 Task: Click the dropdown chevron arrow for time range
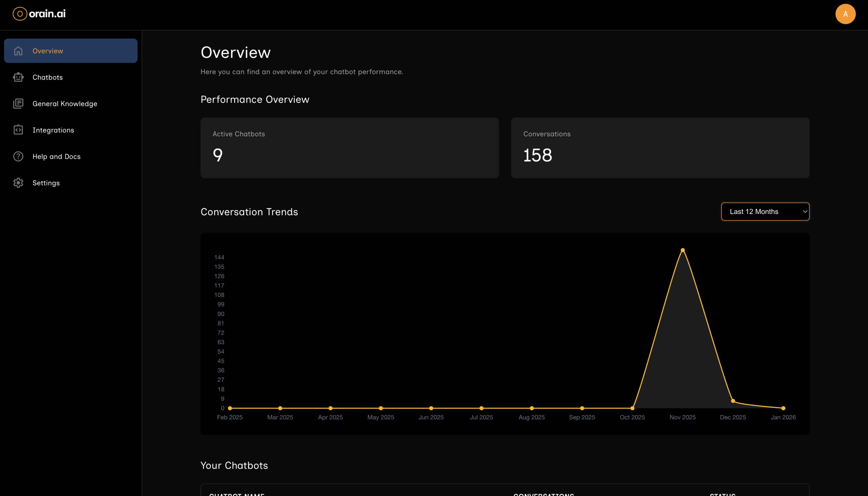[805, 212]
